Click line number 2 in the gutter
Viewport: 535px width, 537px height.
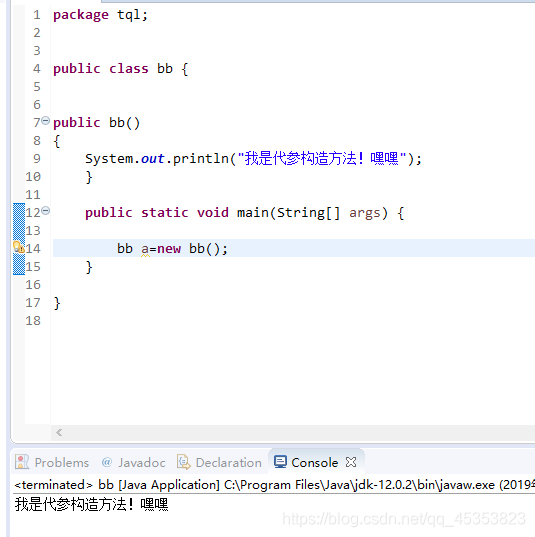(x=37, y=33)
